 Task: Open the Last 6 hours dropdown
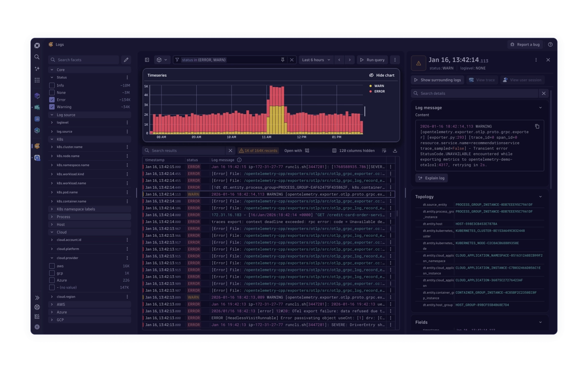tap(316, 60)
